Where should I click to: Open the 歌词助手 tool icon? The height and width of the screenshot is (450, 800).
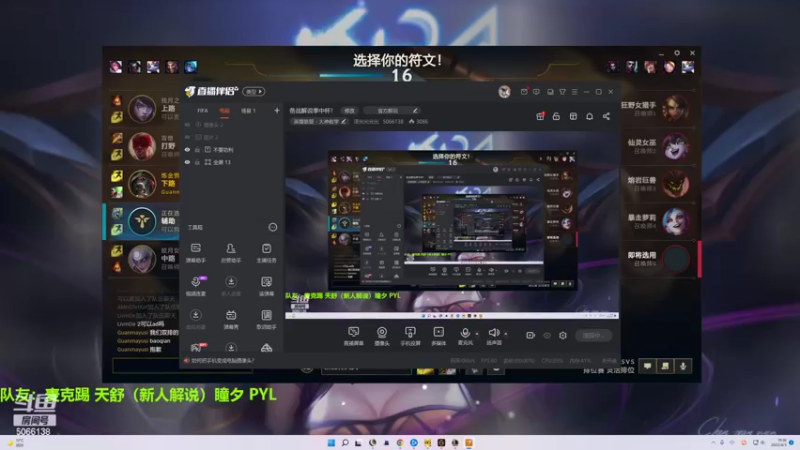(266, 319)
